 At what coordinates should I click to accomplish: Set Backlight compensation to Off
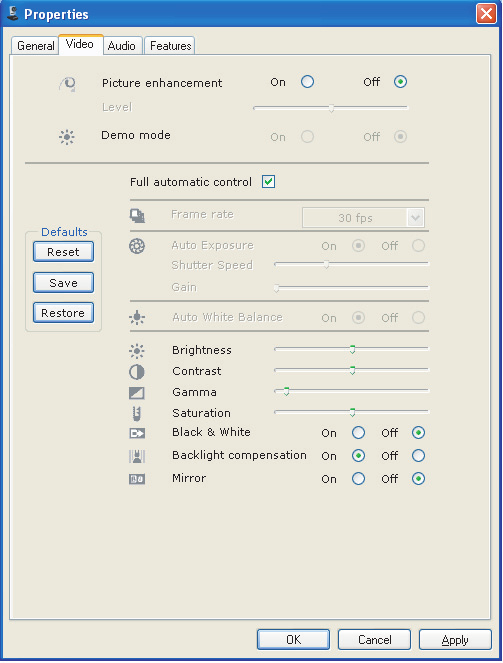point(418,456)
